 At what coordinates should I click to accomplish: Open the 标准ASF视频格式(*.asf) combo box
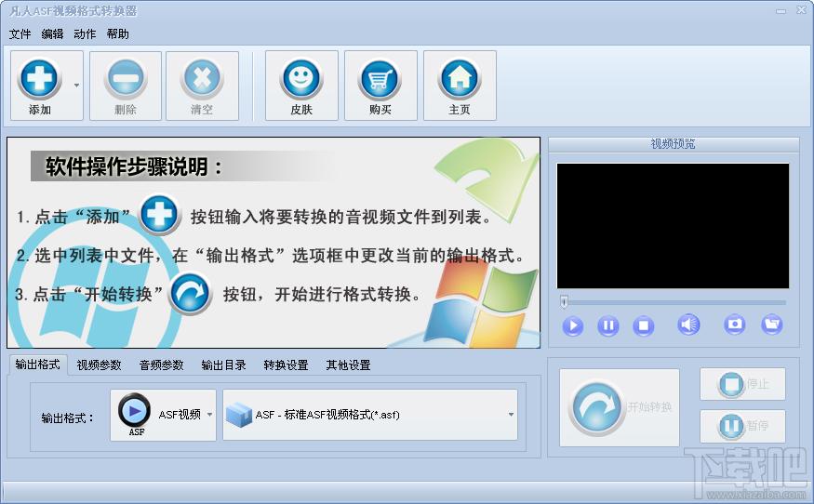370,415
